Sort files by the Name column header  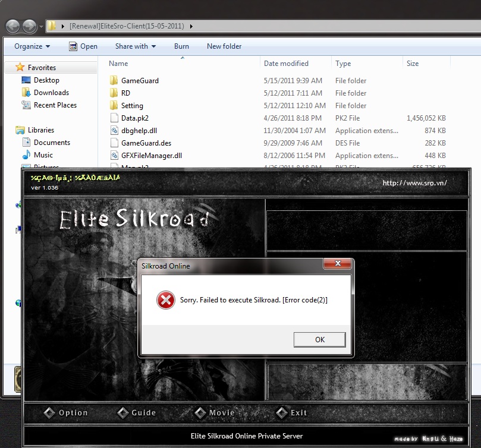pos(118,63)
